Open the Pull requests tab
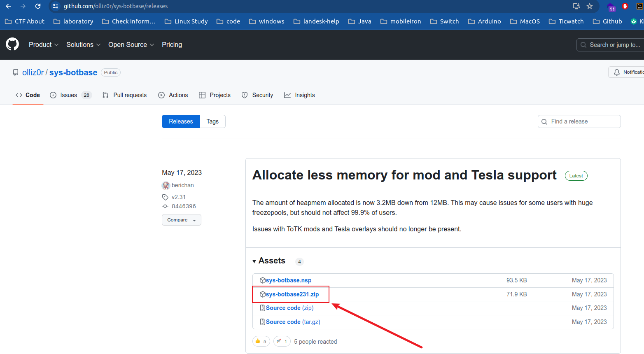This screenshot has height=354, width=644. pos(129,95)
